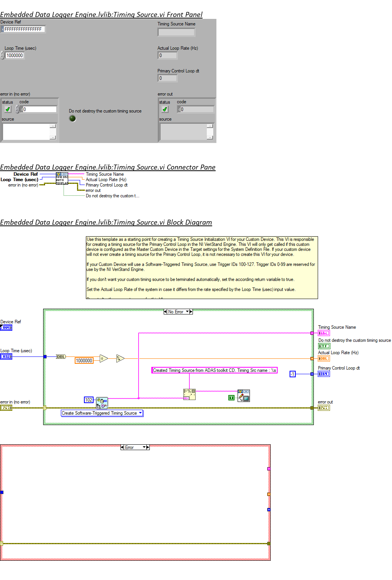This screenshot has width=392, height=580.
Task: Click the error in cluster terminal
Action: pos(6,408)
